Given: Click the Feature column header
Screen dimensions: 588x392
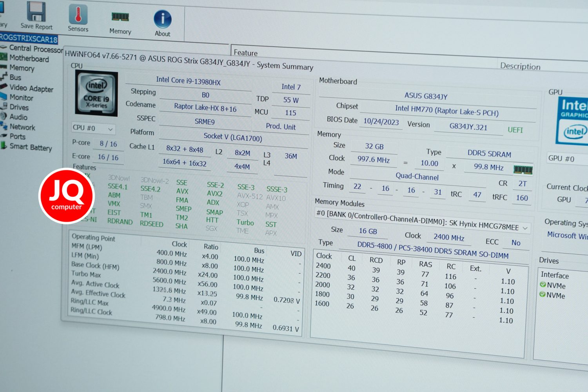Looking at the screenshot, I should (245, 53).
